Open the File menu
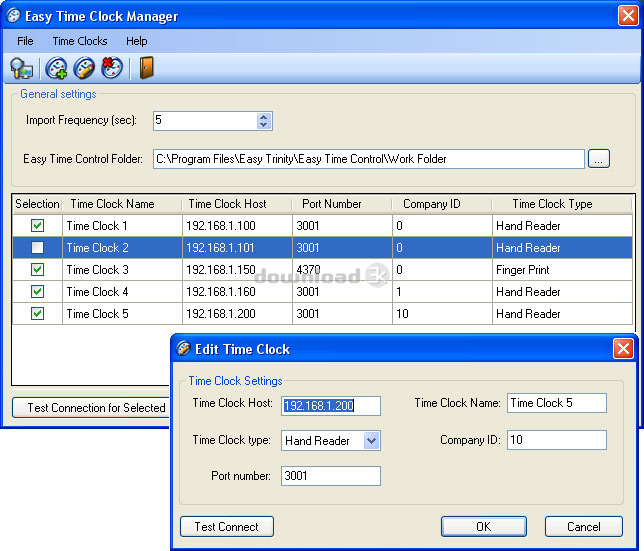Viewport: 644px width, 551px height. point(25,41)
